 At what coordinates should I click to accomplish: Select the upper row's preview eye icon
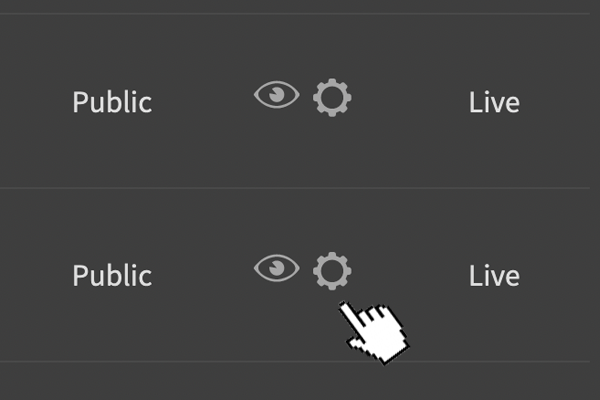point(277,95)
